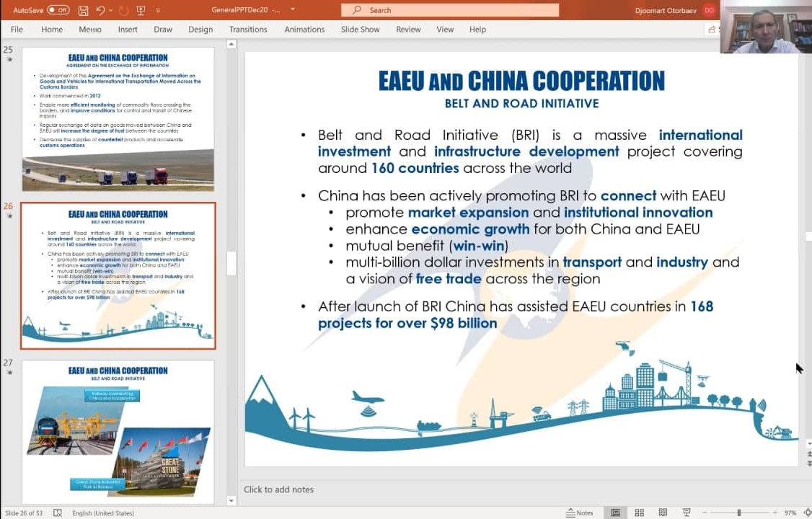
Task: Click the Save icon in title bar
Action: pyautogui.click(x=84, y=10)
